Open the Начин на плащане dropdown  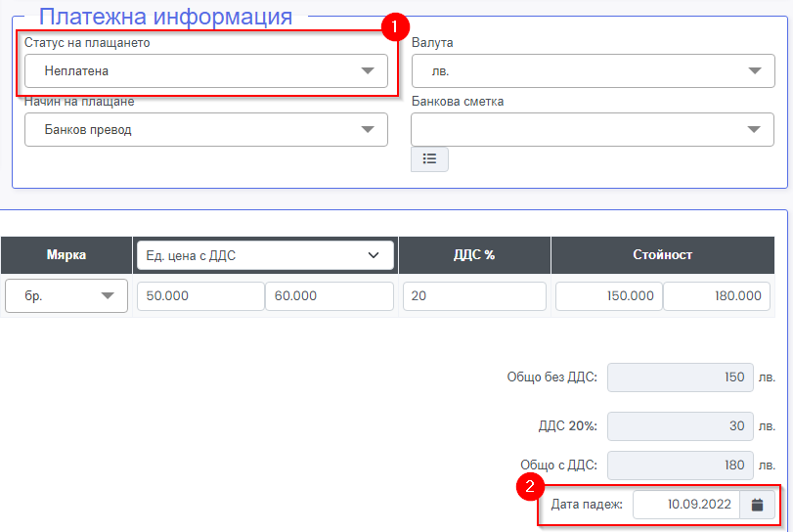tap(206, 130)
